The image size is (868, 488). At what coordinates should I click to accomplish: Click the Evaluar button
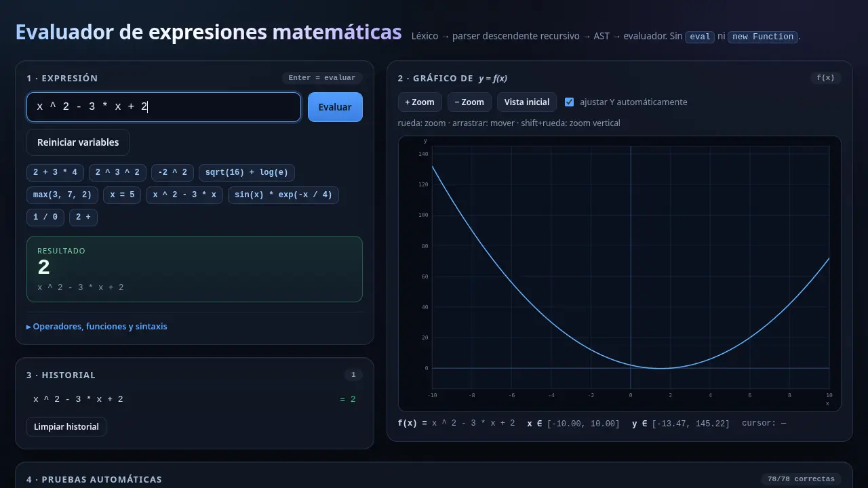(x=335, y=107)
